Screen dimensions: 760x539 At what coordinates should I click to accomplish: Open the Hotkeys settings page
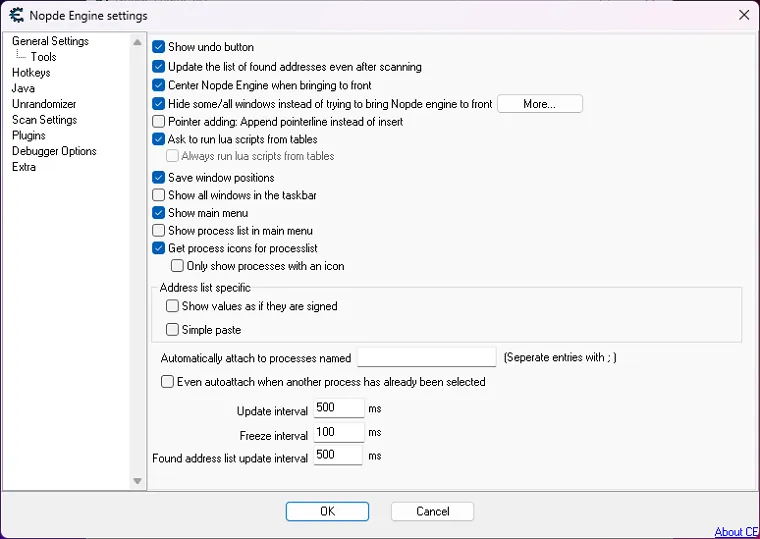(31, 73)
